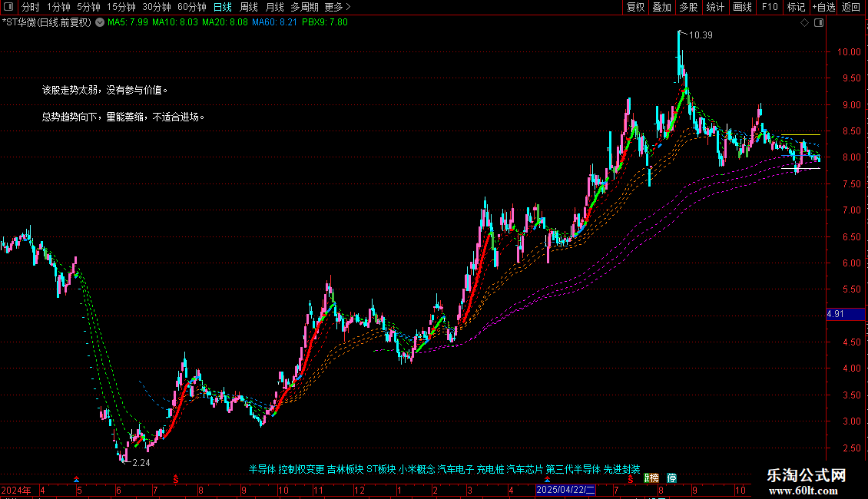The height and width of the screenshot is (499, 868).
Task: Select the 5分钟 period
Action: tap(88, 7)
